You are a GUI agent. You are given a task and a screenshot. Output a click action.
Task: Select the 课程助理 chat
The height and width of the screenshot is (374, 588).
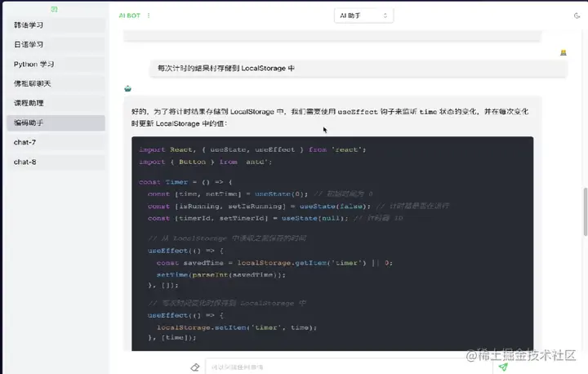pyautogui.click(x=56, y=103)
